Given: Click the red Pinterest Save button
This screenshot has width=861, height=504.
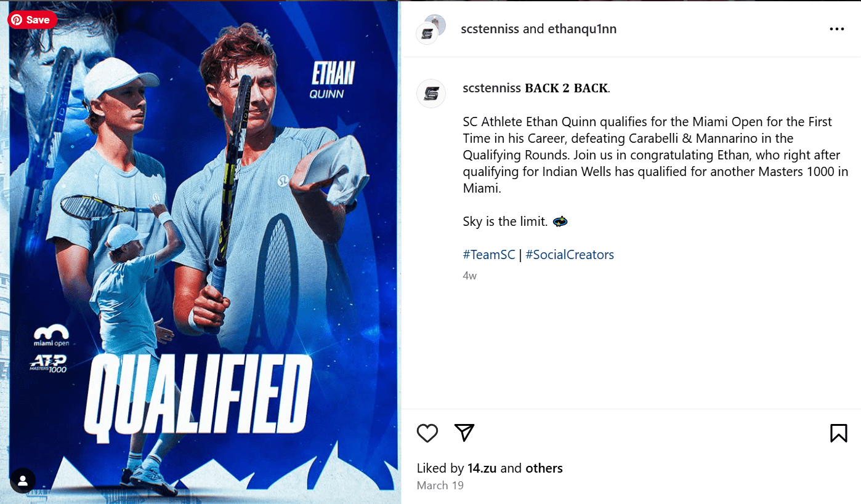Looking at the screenshot, I should click(32, 20).
